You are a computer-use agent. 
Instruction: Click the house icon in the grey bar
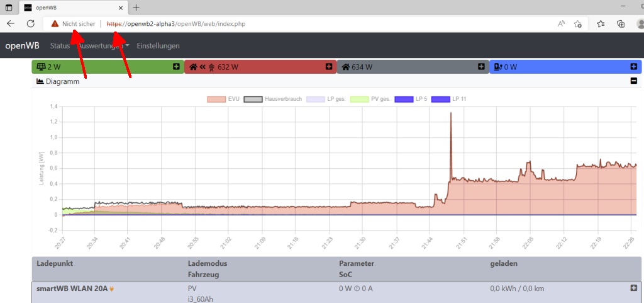[x=345, y=67]
